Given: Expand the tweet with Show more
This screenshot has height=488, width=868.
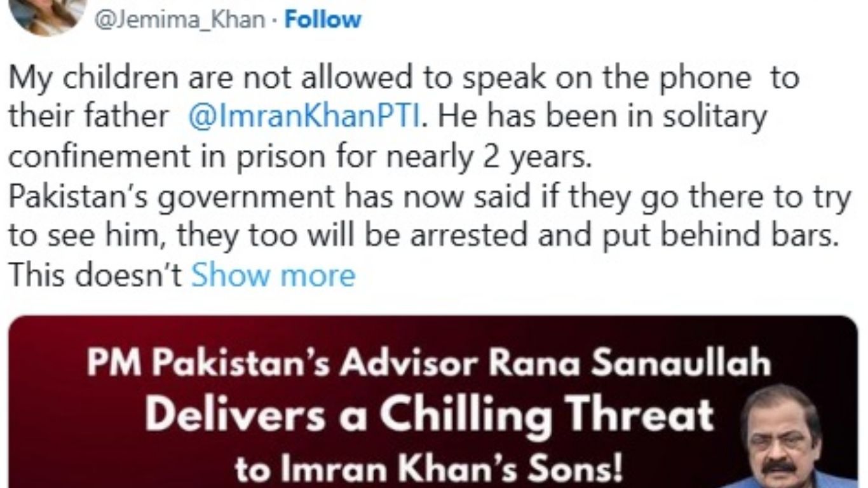Looking at the screenshot, I should pos(273,275).
